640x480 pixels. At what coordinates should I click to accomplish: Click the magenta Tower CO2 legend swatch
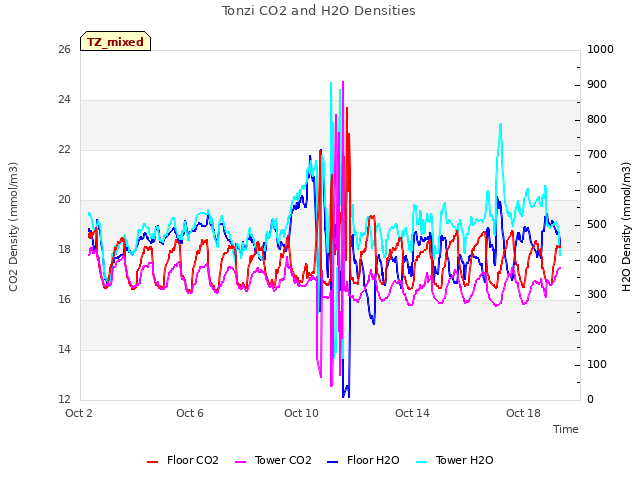240,462
